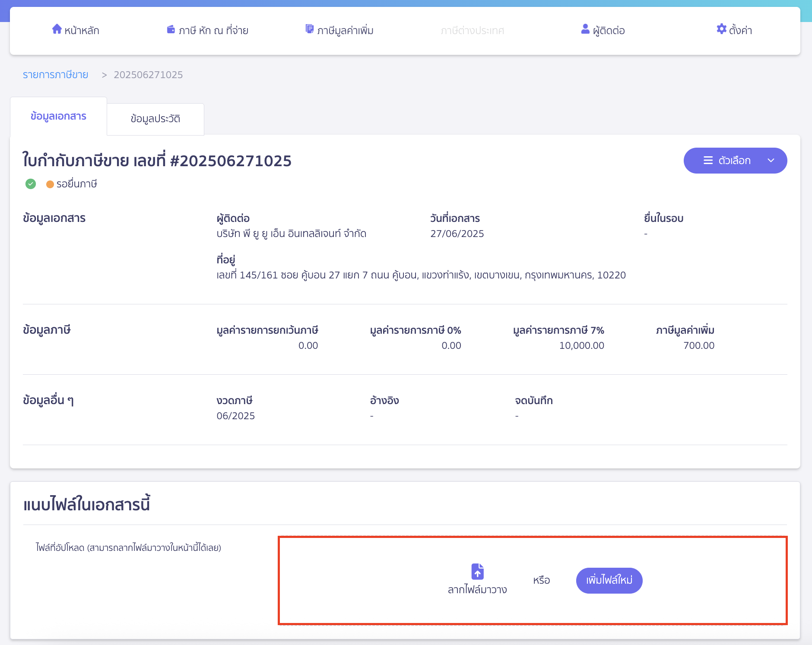Click the ผู้ติดต่อ navigation label
This screenshot has width=812, height=645.
(x=609, y=30)
